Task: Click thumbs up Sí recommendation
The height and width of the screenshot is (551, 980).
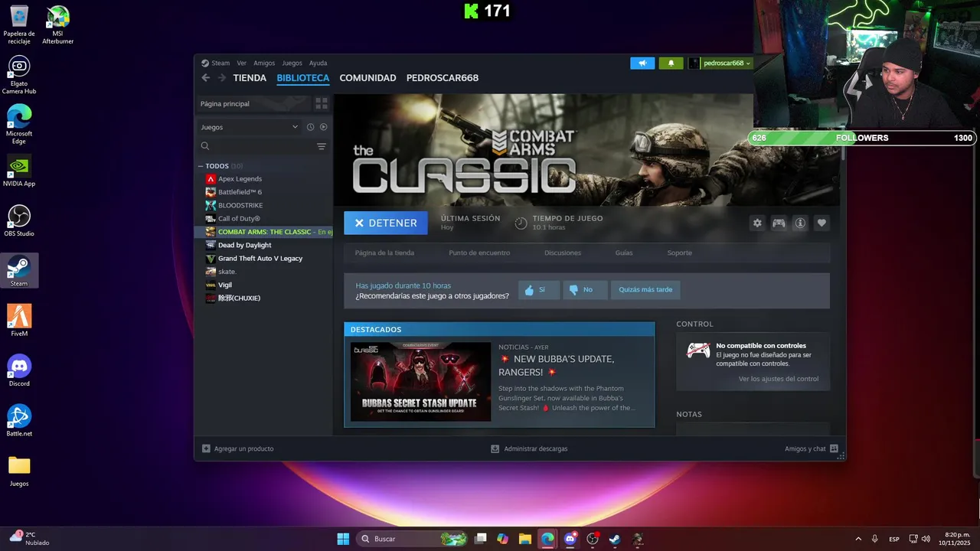Action: coord(539,290)
